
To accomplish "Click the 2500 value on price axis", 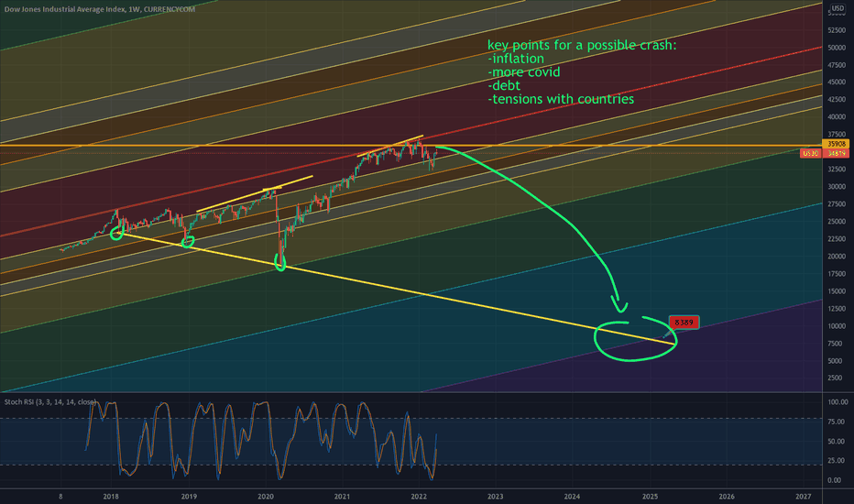I will pos(835,378).
